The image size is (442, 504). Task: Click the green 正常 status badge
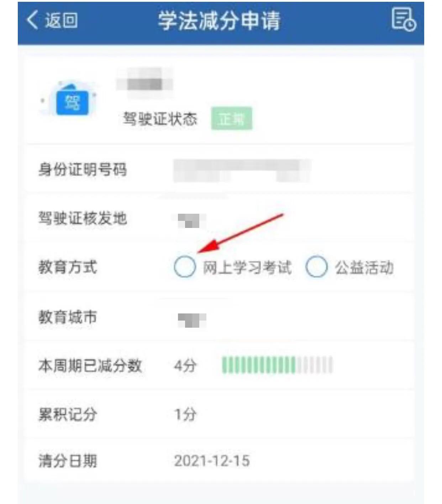[232, 119]
